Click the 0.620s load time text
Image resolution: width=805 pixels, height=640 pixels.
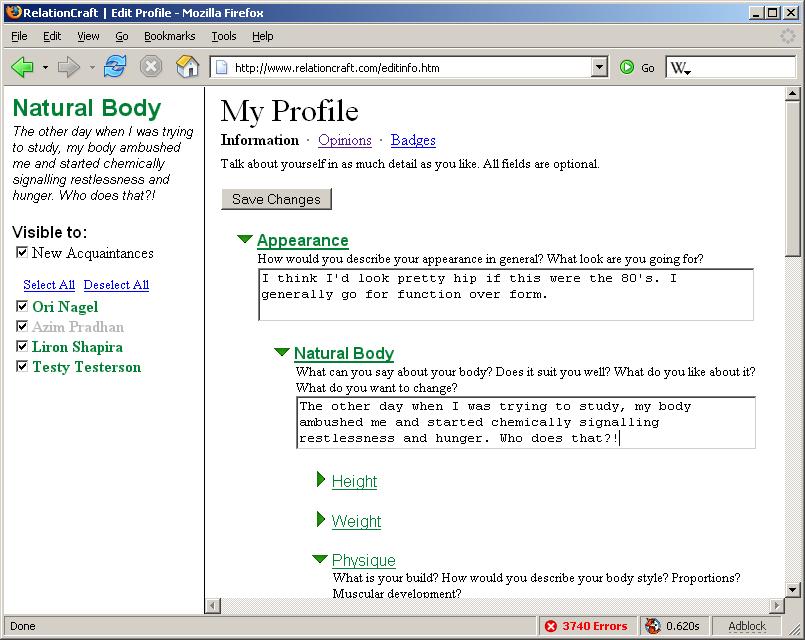point(683,626)
